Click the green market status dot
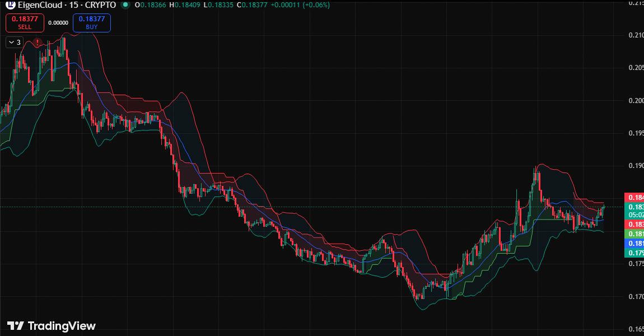This screenshot has width=644, height=336. [125, 5]
